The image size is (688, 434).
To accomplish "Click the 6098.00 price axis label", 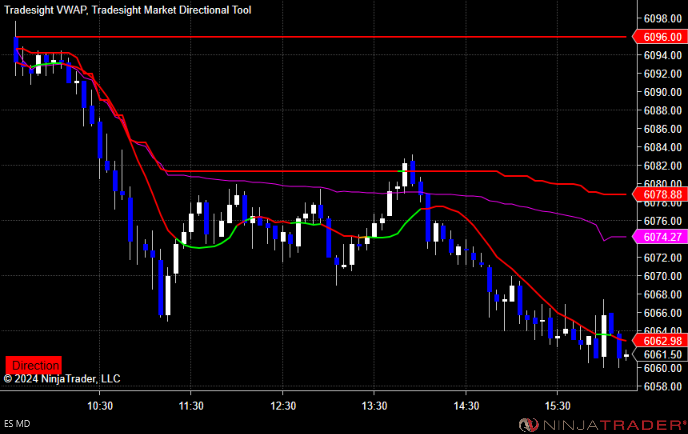I will tap(663, 18).
